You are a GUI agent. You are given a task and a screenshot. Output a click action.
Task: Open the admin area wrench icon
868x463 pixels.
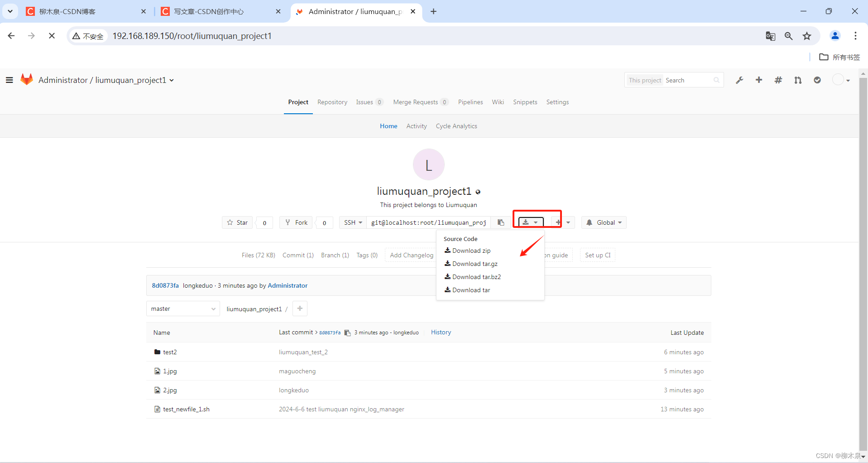point(739,80)
